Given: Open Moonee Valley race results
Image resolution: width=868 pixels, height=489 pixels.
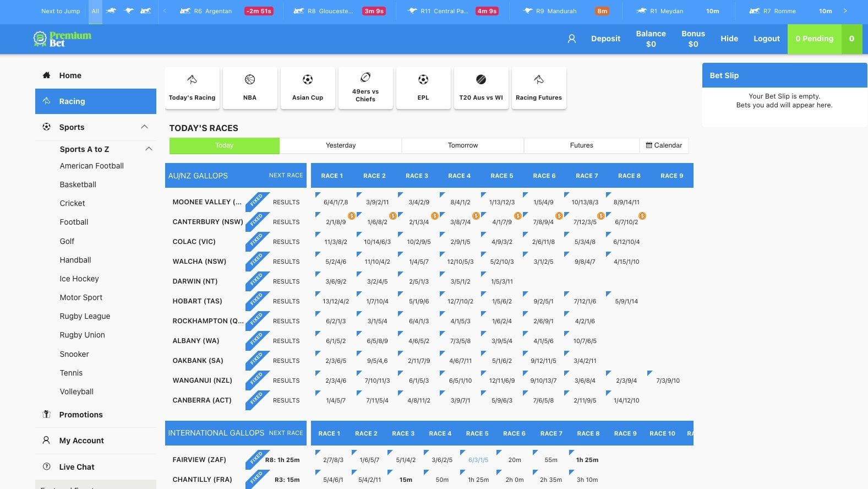Looking at the screenshot, I should coord(286,202).
